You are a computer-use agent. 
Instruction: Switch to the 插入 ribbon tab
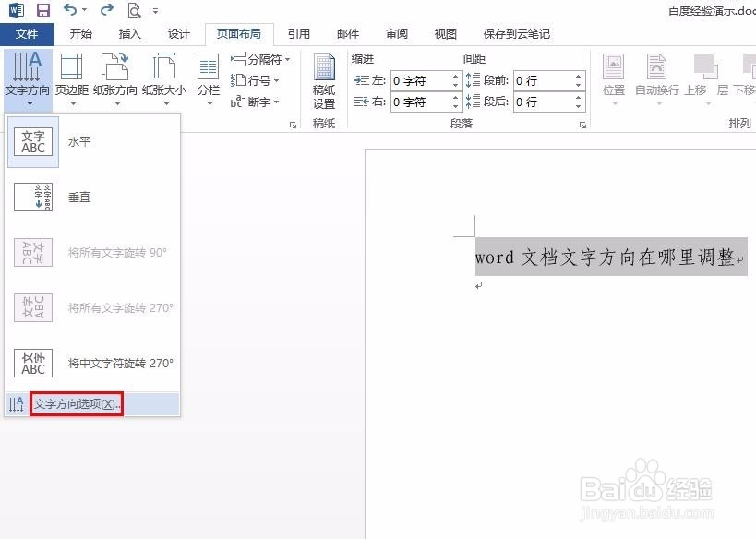[128, 33]
